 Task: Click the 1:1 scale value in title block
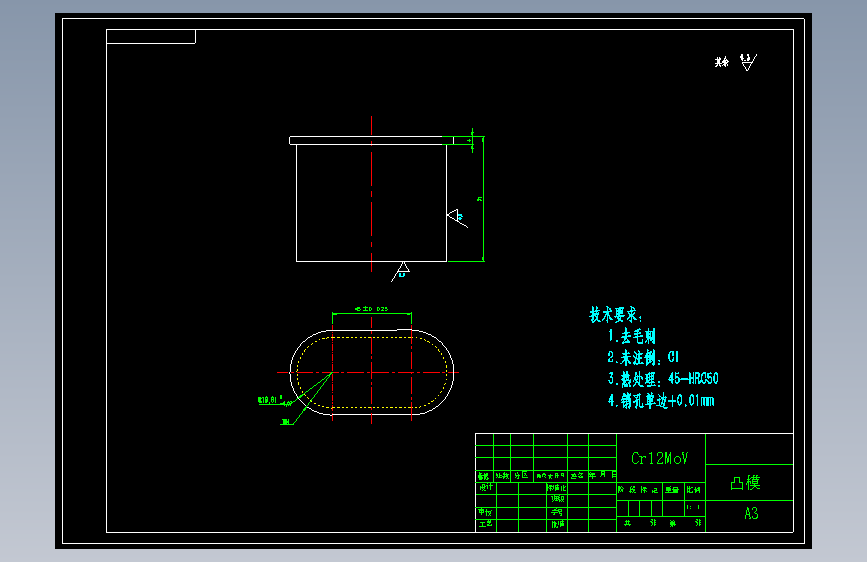coord(693,507)
